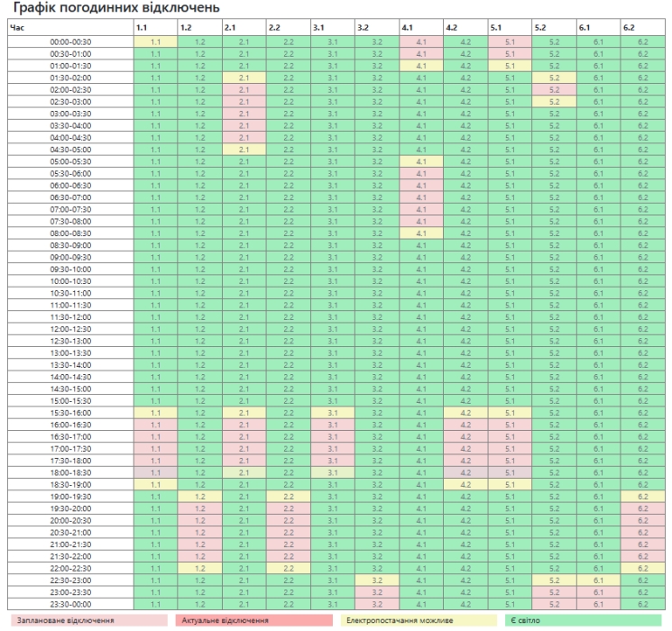672x631 pixels.
Task: Select the 3.2 cell in the 22:30-23:00 row
Action: click(x=377, y=580)
